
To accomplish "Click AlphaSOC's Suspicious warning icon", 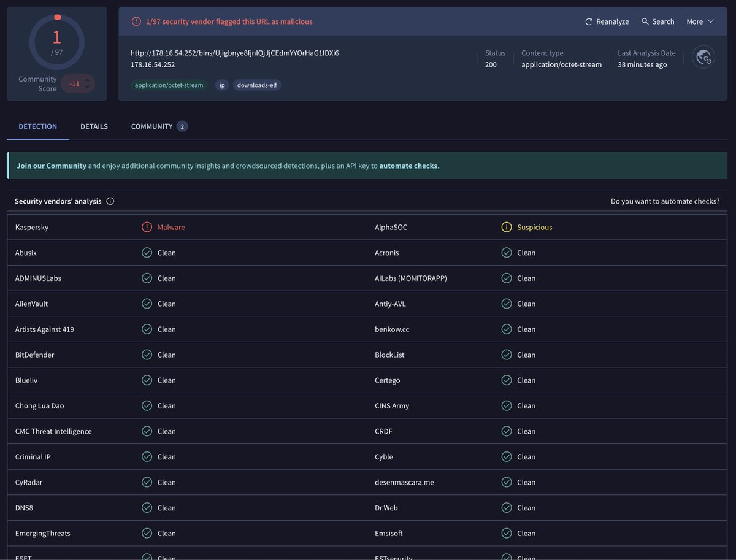I will (x=507, y=227).
